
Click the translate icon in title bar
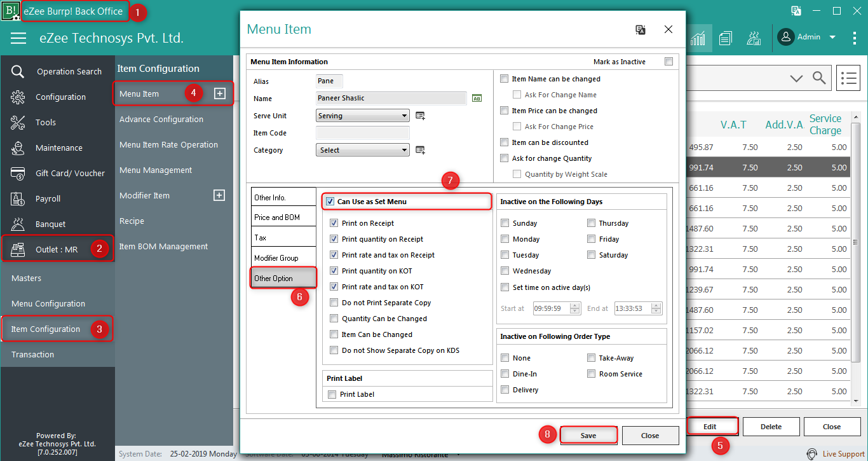796,11
